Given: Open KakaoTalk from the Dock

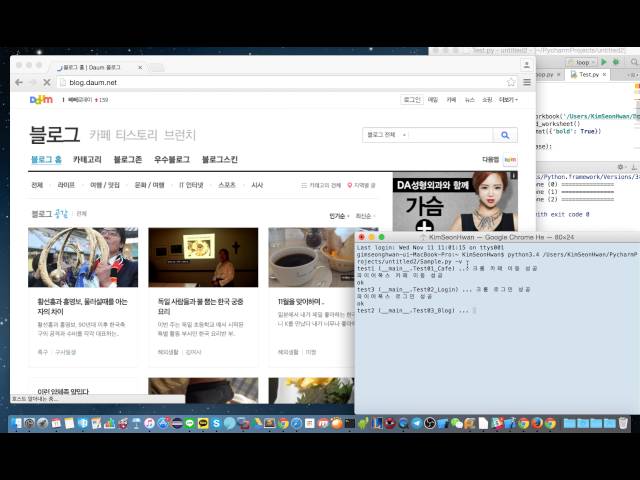Looking at the screenshot, I should pyautogui.click(x=203, y=423).
